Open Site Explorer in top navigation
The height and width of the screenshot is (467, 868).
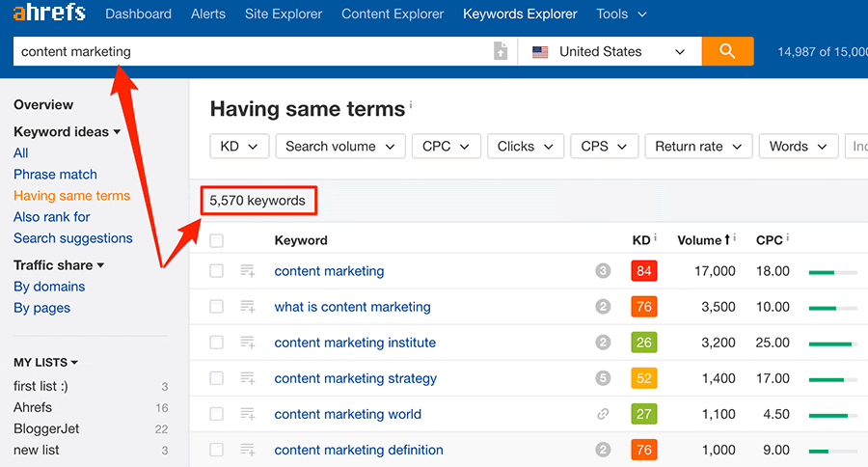284,14
